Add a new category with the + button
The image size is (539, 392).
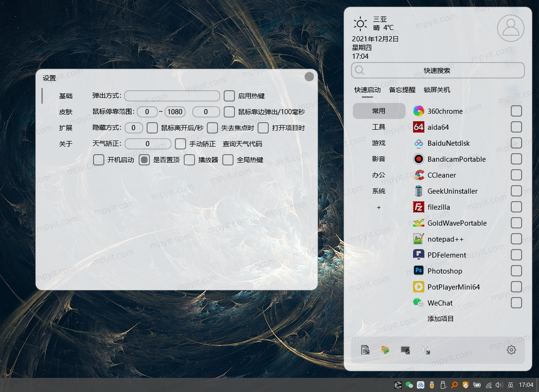coord(379,207)
